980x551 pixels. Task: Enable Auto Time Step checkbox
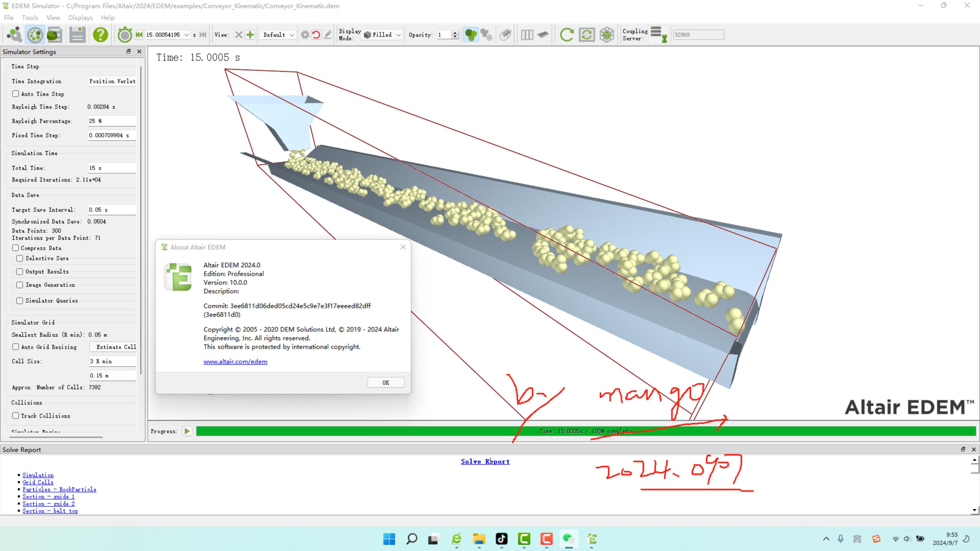pyautogui.click(x=16, y=94)
